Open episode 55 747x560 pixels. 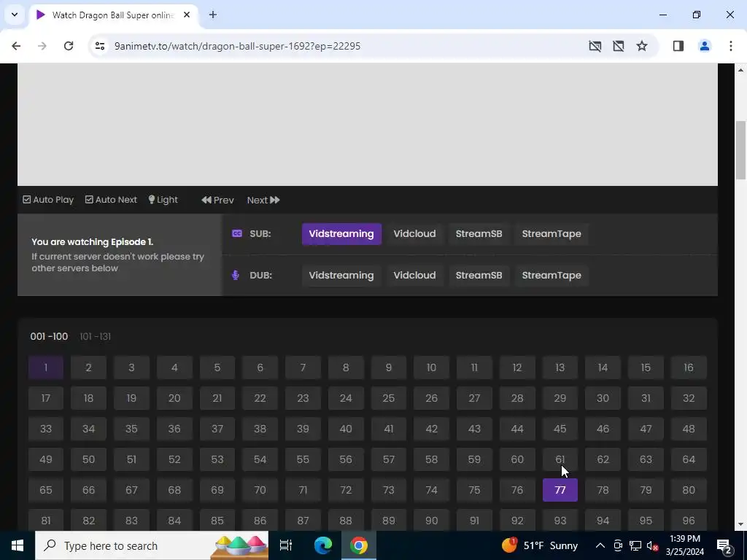coord(303,459)
